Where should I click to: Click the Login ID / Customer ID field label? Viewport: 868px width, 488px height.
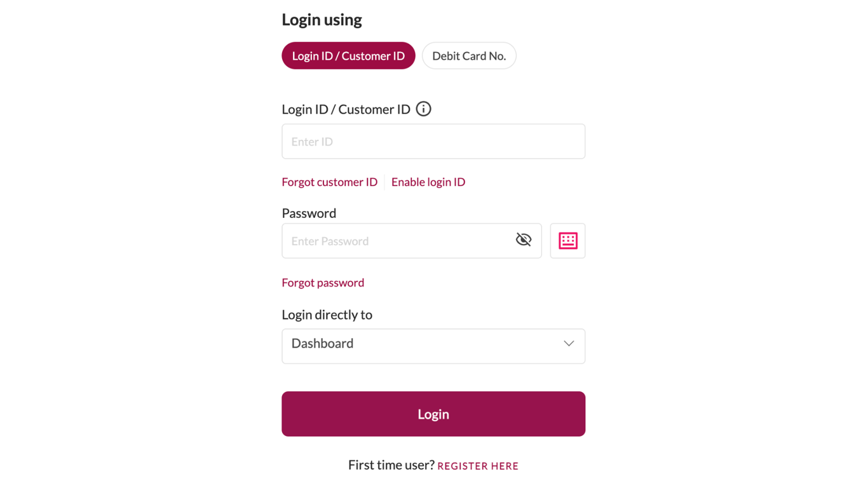[x=346, y=109]
